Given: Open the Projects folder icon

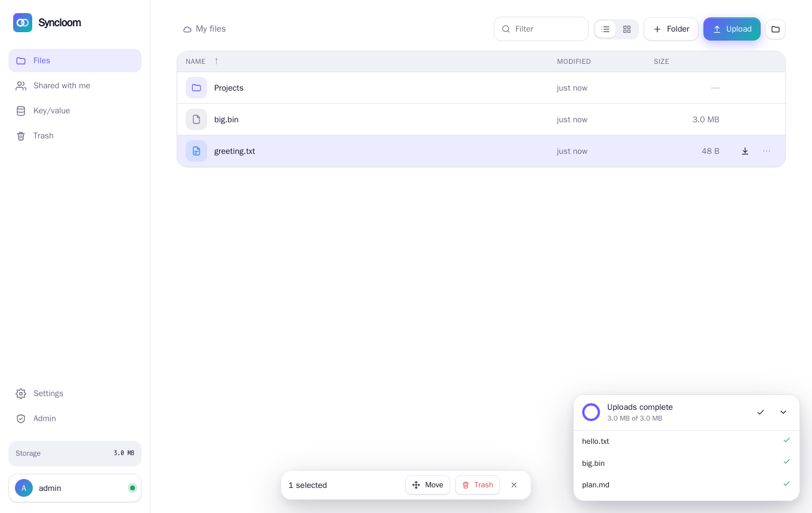Looking at the screenshot, I should 196,88.
